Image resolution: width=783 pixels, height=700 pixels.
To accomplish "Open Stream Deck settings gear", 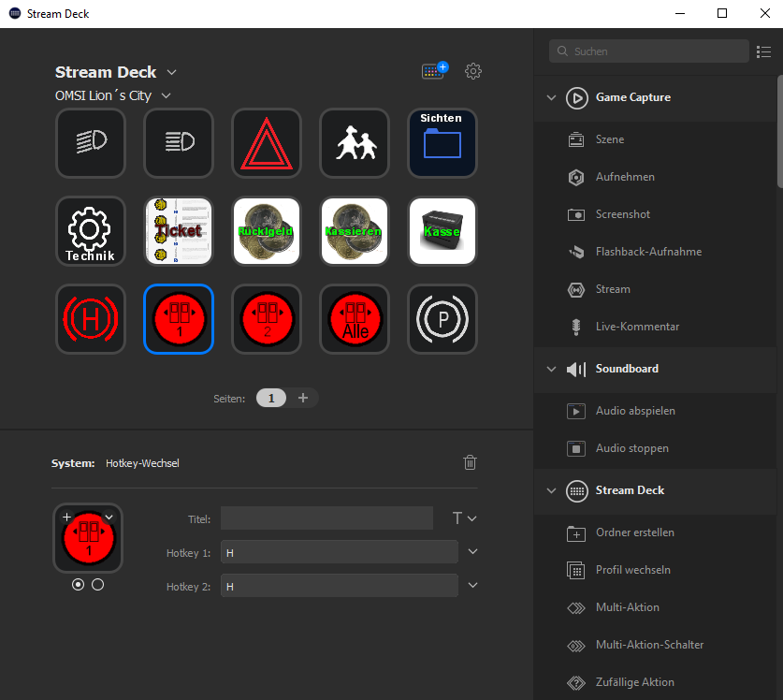I will pyautogui.click(x=473, y=71).
